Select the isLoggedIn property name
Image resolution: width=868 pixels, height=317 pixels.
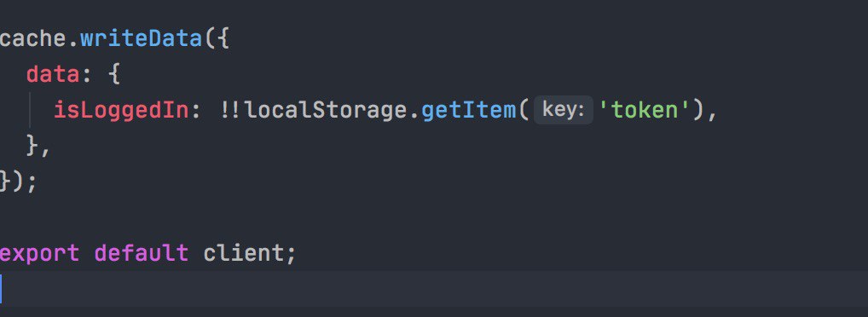pyautogui.click(x=122, y=111)
